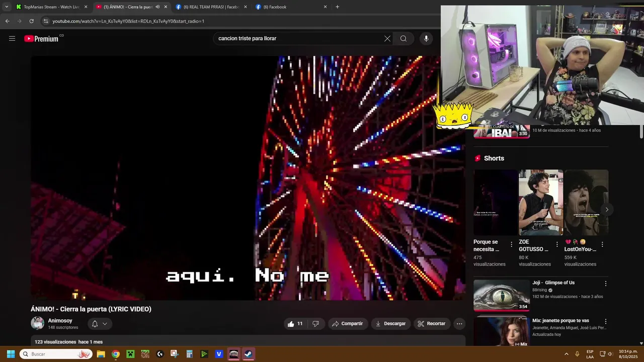Start voice search with the microphone icon
The width and height of the screenshot is (644, 362).
tap(426, 39)
